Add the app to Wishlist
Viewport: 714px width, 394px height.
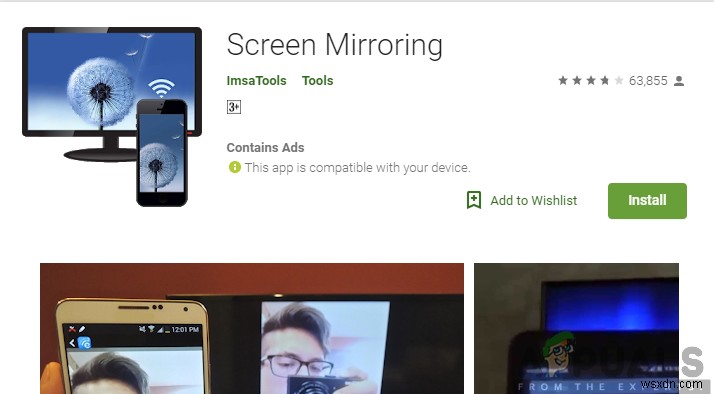coord(522,200)
